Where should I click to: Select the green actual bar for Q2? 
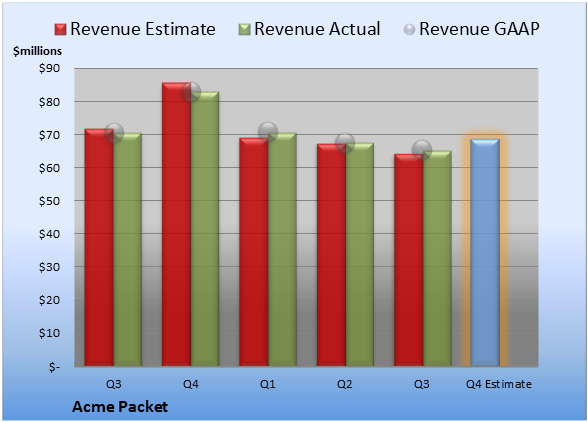pyautogui.click(x=359, y=254)
